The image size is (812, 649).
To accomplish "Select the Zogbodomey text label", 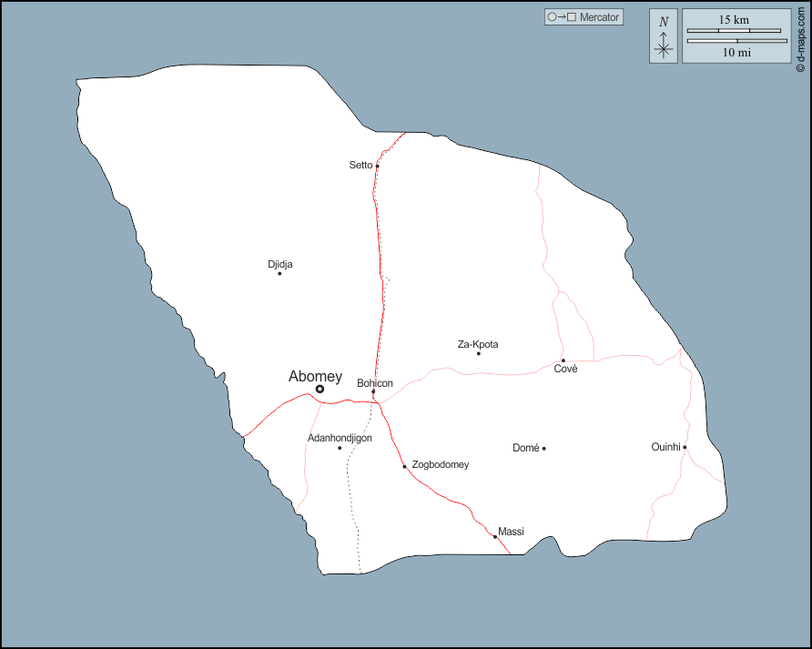I will pyautogui.click(x=441, y=465).
